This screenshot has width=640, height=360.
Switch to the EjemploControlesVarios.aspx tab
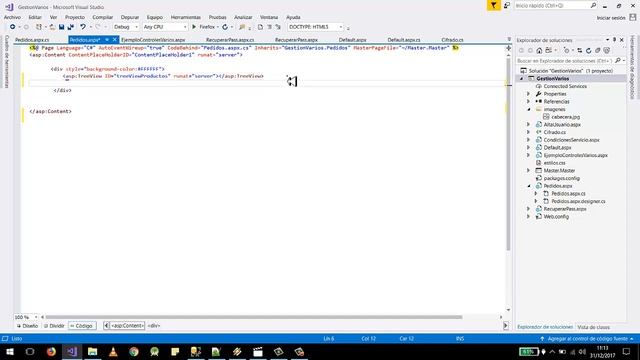coord(153,40)
